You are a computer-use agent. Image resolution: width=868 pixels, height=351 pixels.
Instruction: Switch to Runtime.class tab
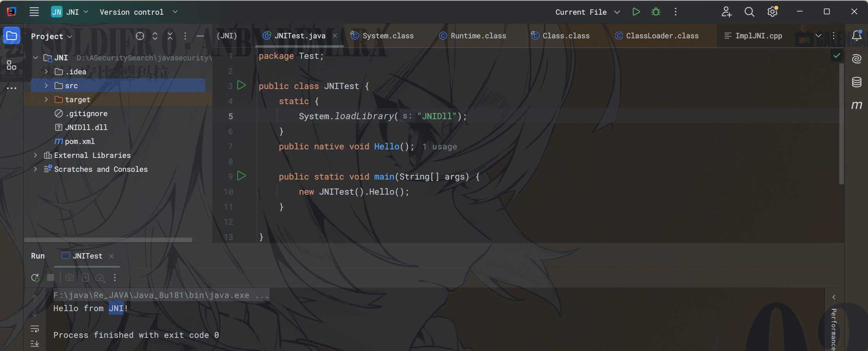pos(472,36)
